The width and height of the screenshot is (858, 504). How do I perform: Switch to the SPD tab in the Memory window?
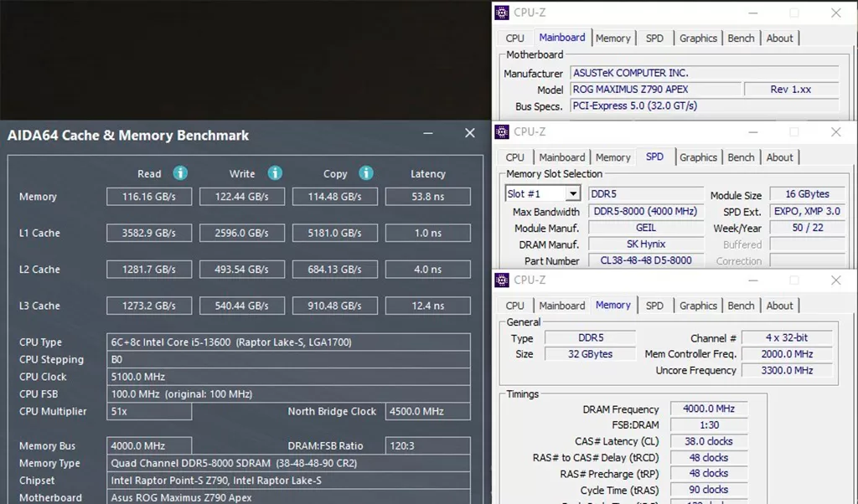(654, 306)
